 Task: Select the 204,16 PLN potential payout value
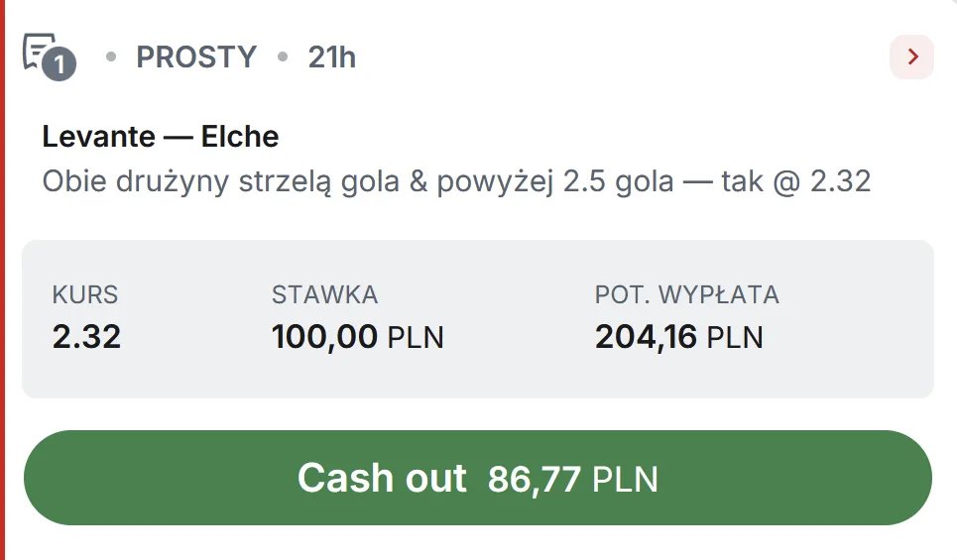pyautogui.click(x=679, y=337)
